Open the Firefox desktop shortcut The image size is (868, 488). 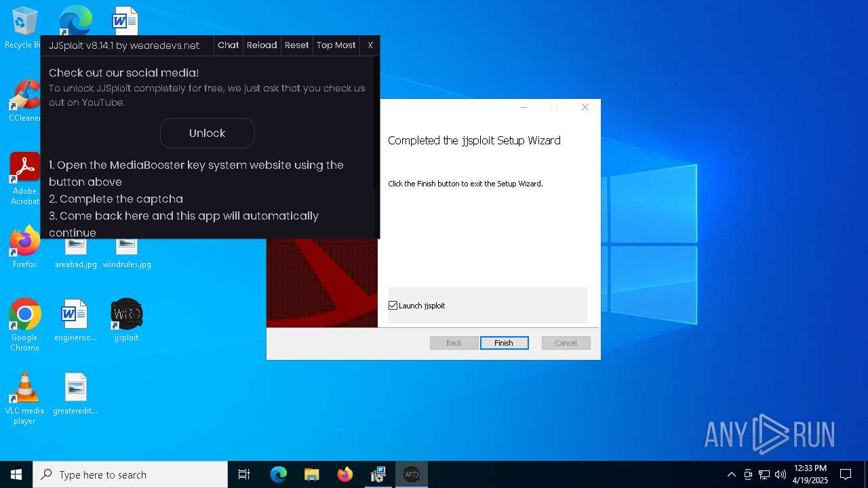[x=24, y=247]
